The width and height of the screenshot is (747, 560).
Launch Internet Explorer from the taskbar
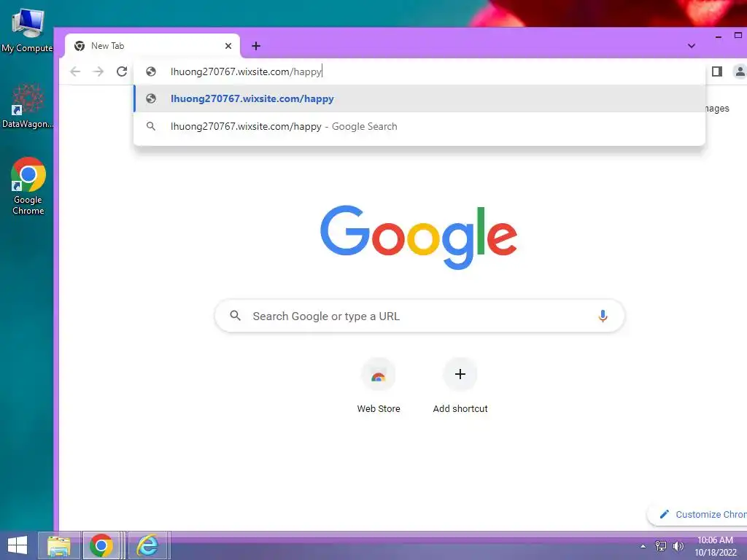coord(147,545)
